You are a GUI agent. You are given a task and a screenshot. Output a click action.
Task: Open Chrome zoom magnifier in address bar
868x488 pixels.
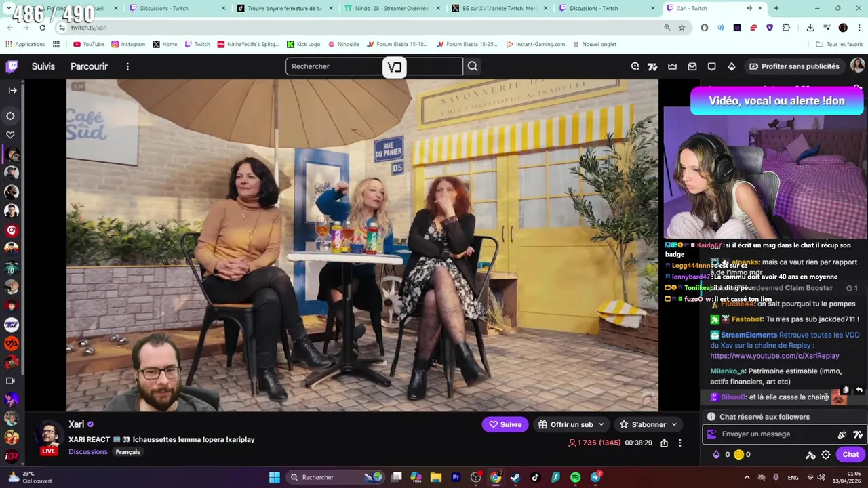pos(667,28)
